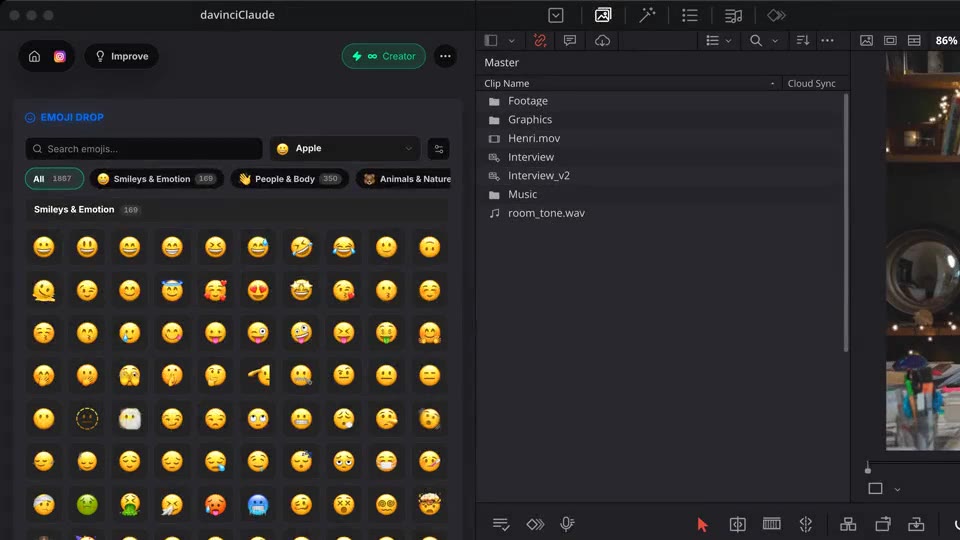Pick the rolling-on-floor laughing emoji

301,247
